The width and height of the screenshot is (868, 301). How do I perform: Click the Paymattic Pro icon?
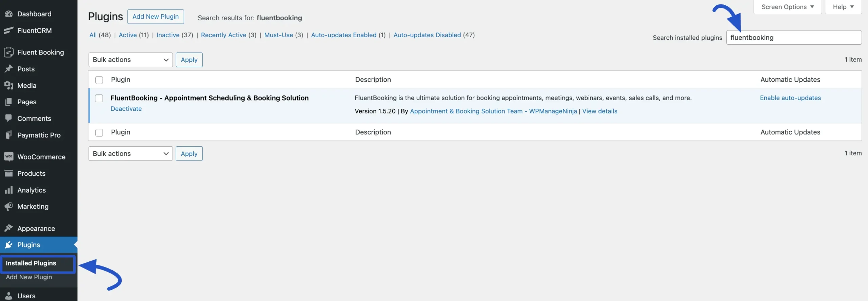[8, 135]
